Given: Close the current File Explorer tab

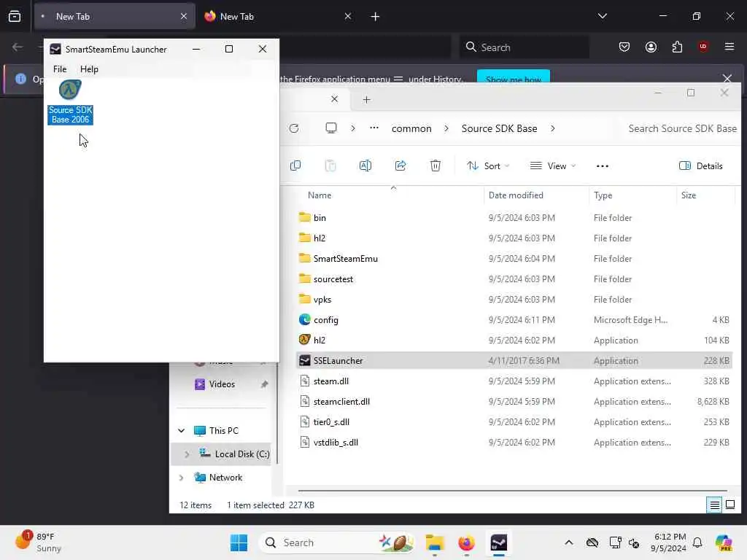Looking at the screenshot, I should [x=334, y=99].
